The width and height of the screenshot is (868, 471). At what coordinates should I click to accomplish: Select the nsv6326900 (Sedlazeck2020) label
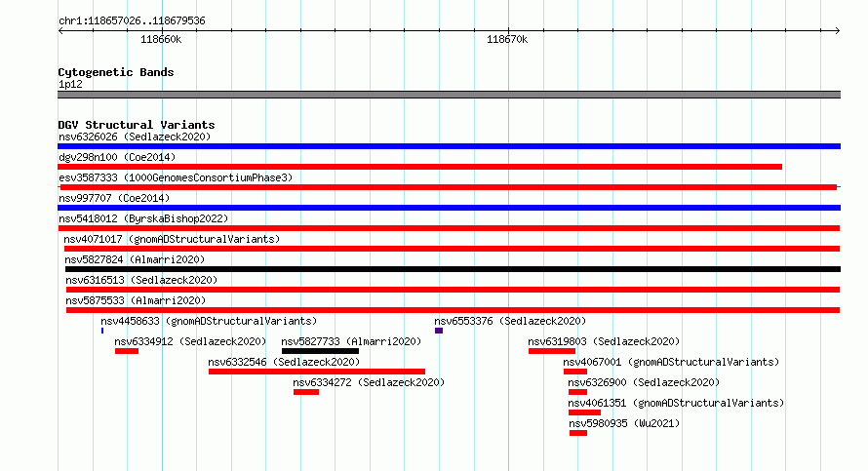(x=644, y=382)
